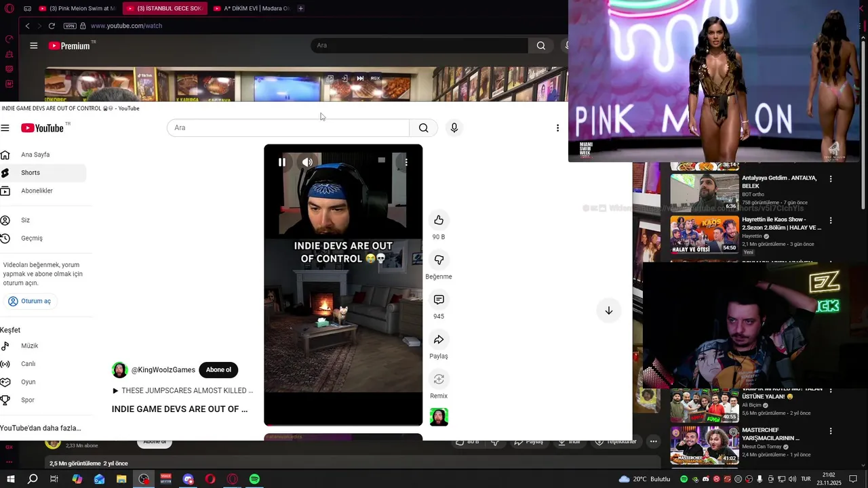
Task: Click YouTube Premium logo
Action: point(70,45)
